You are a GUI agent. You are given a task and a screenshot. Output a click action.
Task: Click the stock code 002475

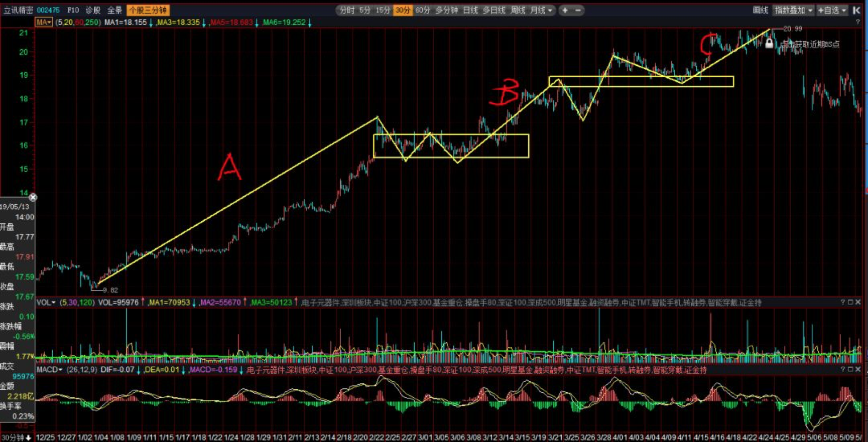48,10
